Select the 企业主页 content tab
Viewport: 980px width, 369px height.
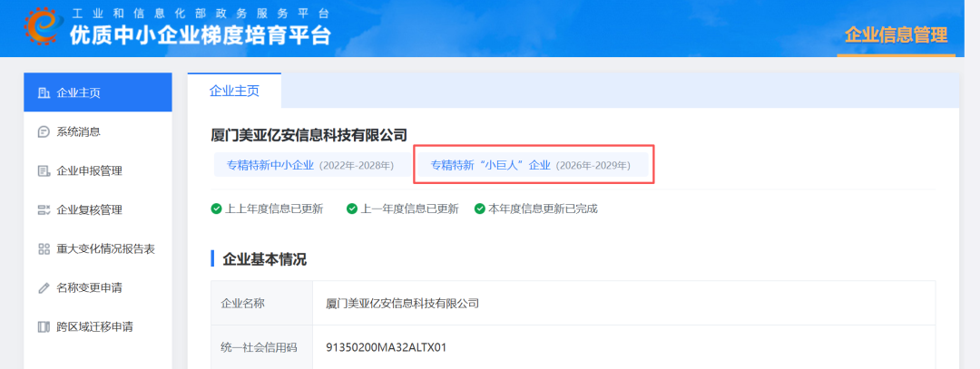coord(234,92)
